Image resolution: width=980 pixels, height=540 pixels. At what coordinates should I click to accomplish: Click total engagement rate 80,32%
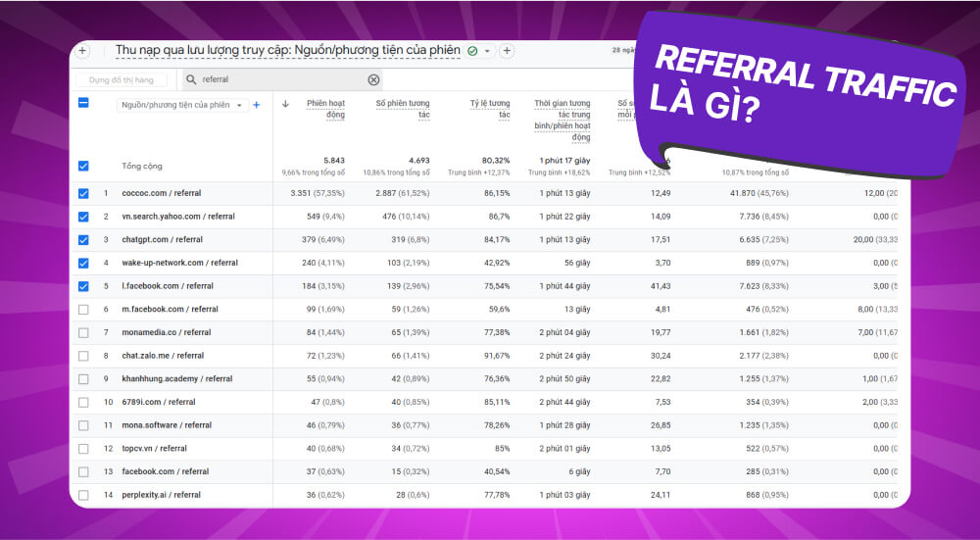[496, 161]
